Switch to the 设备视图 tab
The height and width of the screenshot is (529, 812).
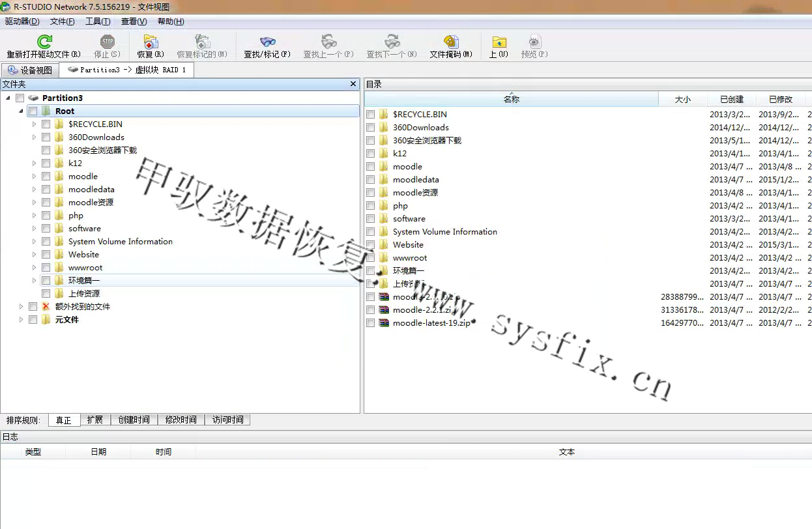pyautogui.click(x=30, y=70)
